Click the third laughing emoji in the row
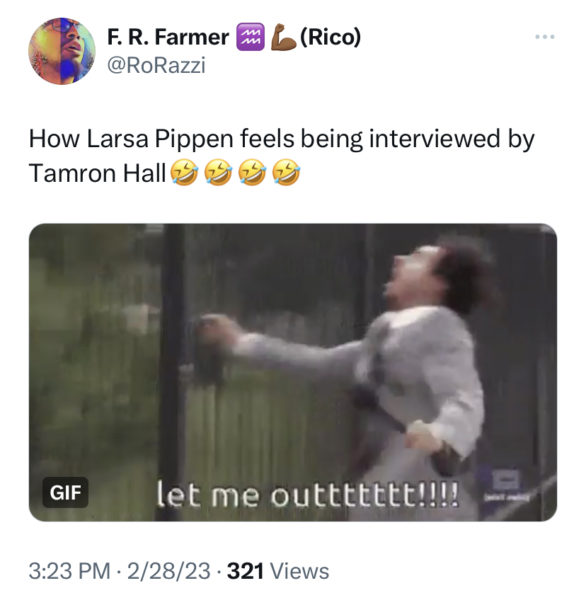 252,173
